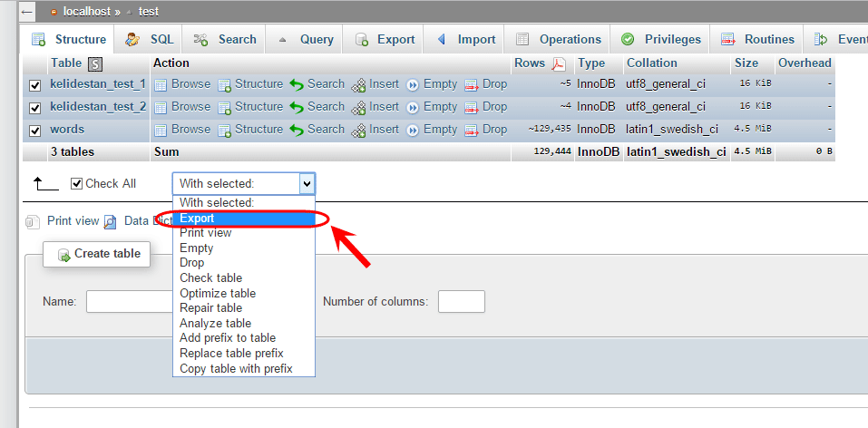Image resolution: width=868 pixels, height=428 pixels.
Task: Click the Empty icon for words table
Action: pos(413,130)
